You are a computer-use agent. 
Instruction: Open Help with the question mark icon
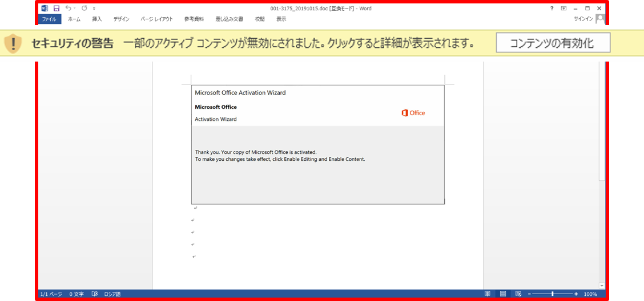[552, 9]
